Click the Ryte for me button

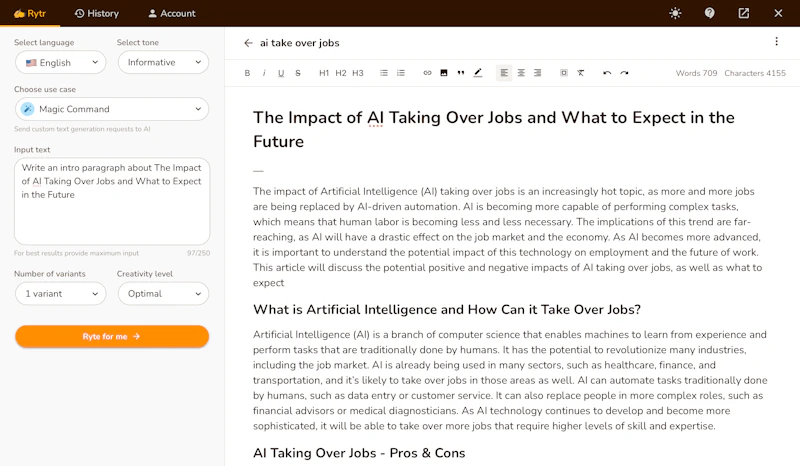click(112, 337)
